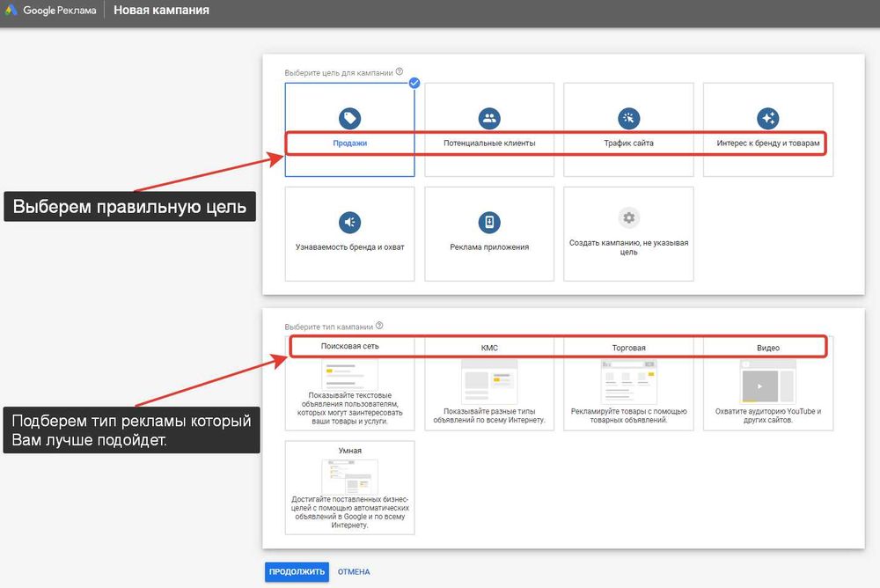The image size is (880, 588).
Task: Open help icon next to Выберите цель для кампании
Action: 399,72
